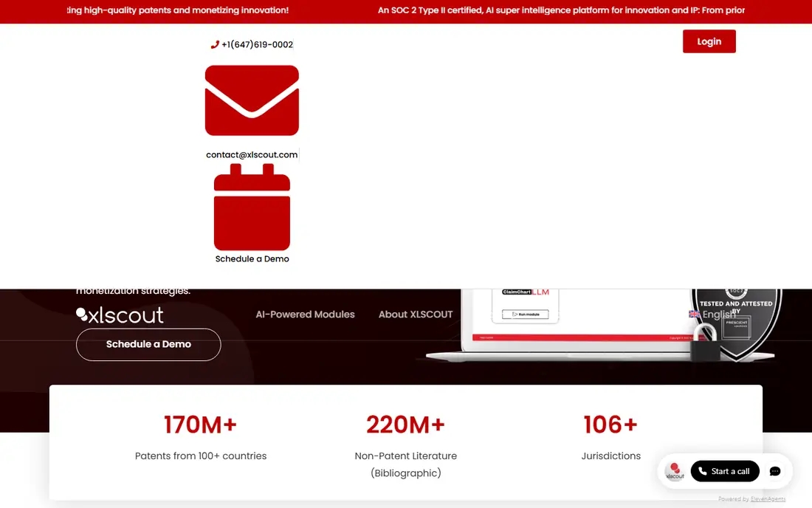The image size is (812, 508).
Task: Open the English language selector
Action: coord(712,315)
